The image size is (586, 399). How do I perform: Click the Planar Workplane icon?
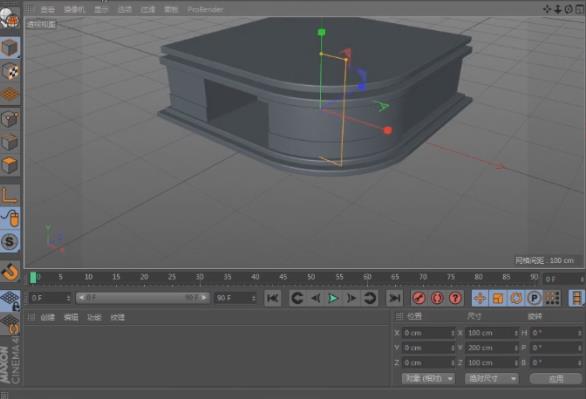(x=10, y=324)
